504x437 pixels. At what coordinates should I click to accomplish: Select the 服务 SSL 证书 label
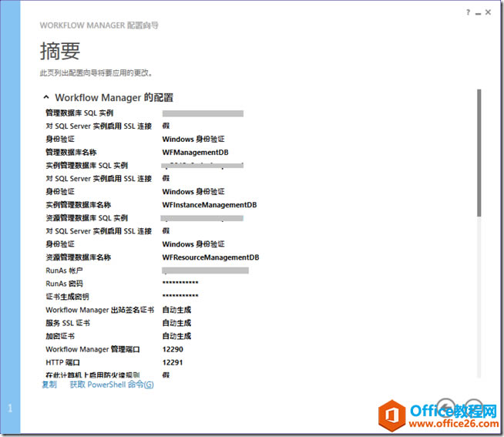[68, 322]
